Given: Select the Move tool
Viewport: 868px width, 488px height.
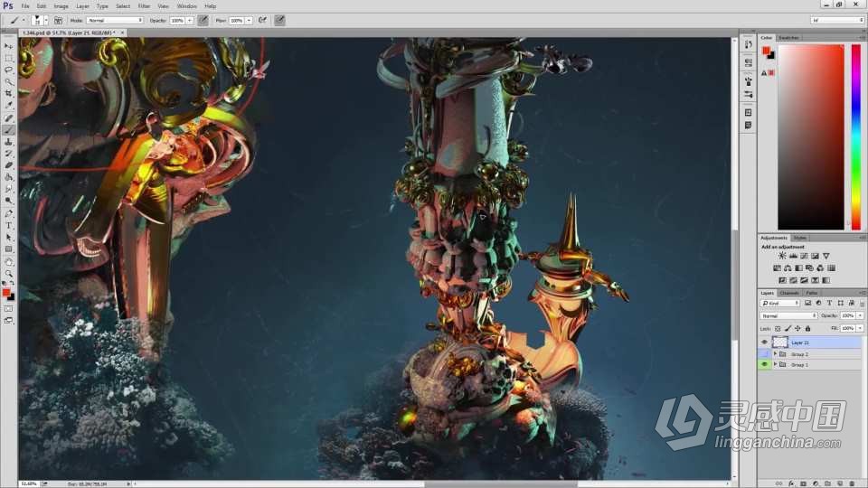Looking at the screenshot, I should click(x=8, y=46).
